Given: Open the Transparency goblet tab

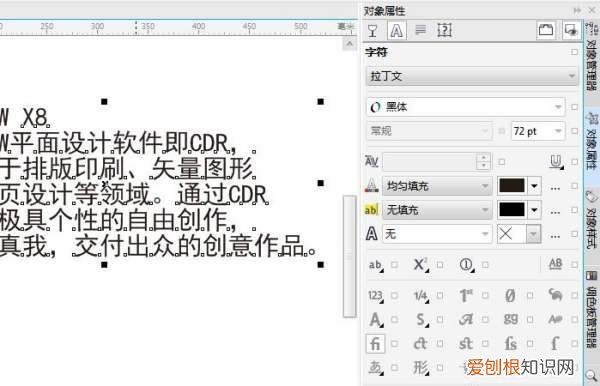Looking at the screenshot, I should click(372, 30).
